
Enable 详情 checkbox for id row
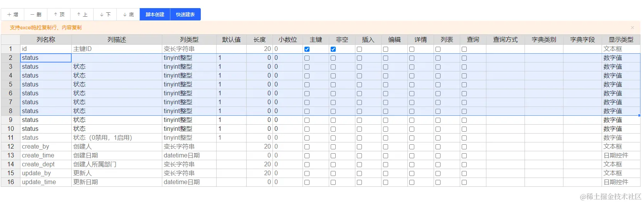click(x=412, y=49)
